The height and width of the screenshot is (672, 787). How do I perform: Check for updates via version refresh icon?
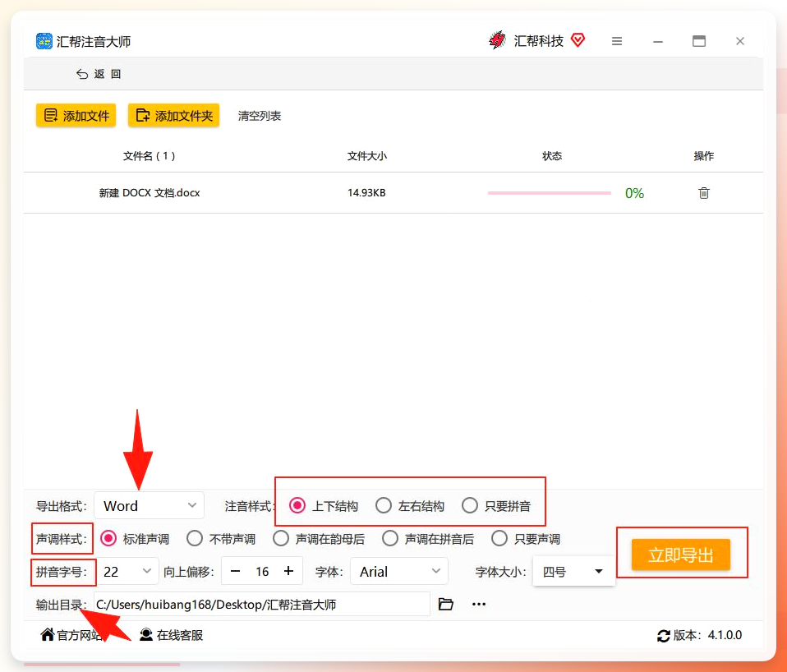664,636
